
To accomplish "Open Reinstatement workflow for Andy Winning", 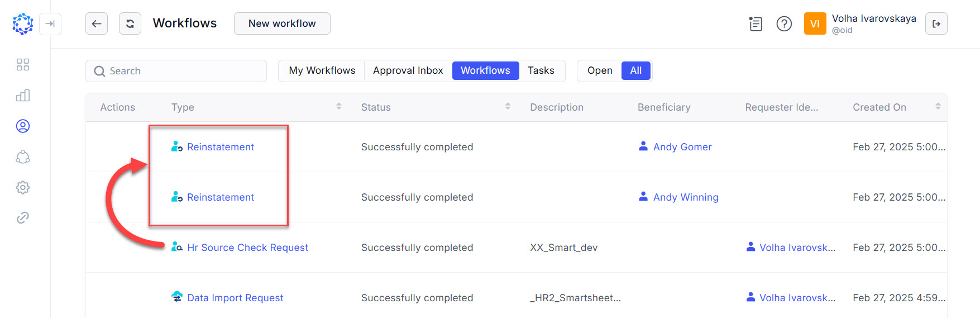I will [x=221, y=197].
